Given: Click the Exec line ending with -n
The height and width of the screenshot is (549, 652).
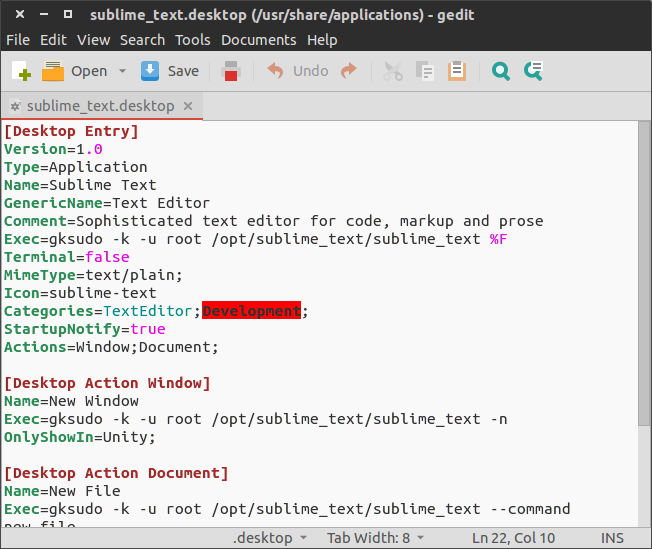Looking at the screenshot, I should (x=256, y=419).
